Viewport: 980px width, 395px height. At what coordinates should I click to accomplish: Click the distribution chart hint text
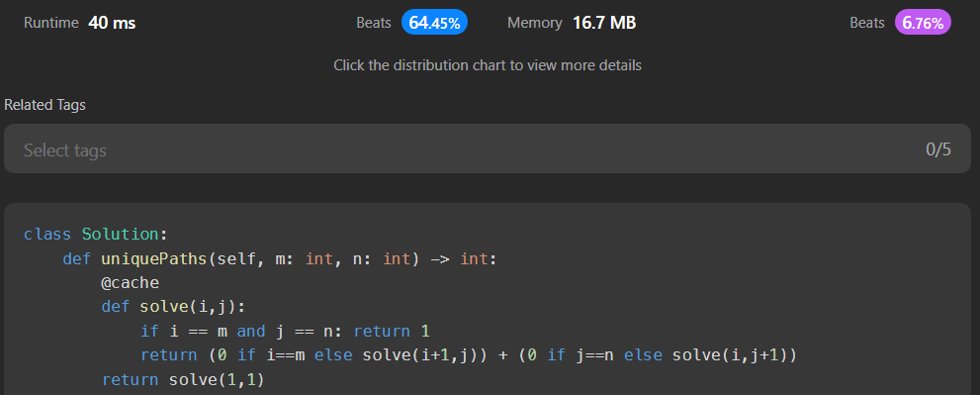click(488, 65)
